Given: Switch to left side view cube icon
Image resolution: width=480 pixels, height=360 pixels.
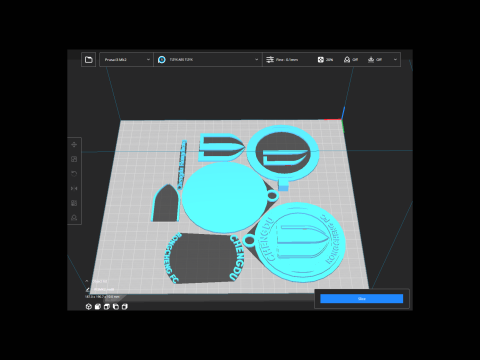Looking at the screenshot, I should [116, 307].
